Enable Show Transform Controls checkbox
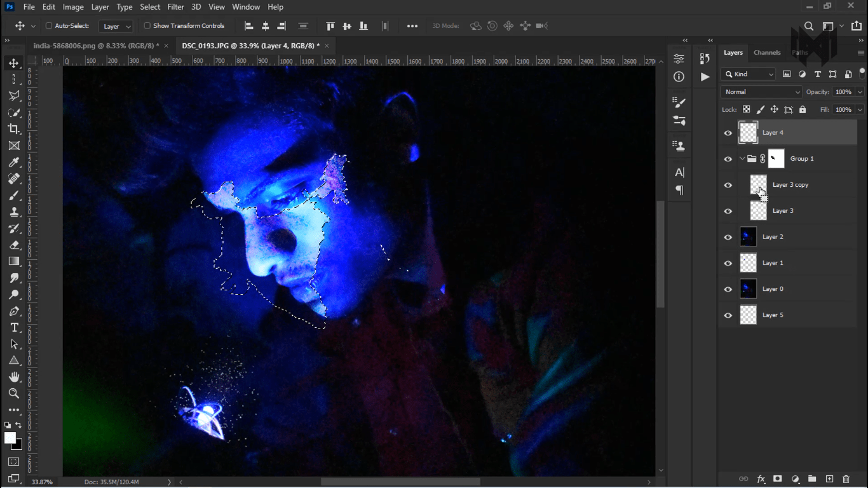This screenshot has width=868, height=488. (147, 26)
